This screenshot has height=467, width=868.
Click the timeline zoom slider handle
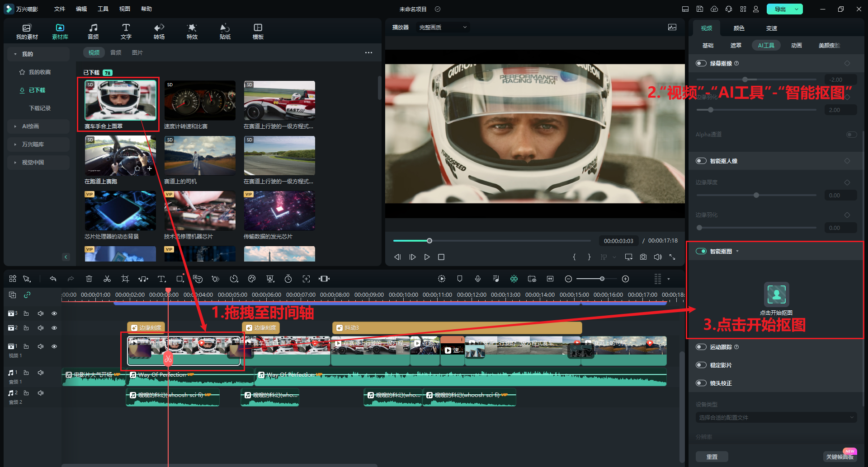click(x=602, y=279)
